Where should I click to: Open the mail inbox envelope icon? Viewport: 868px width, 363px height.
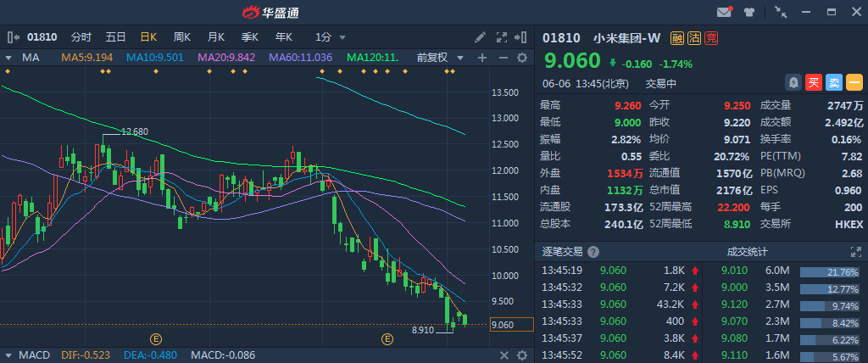[x=724, y=12]
